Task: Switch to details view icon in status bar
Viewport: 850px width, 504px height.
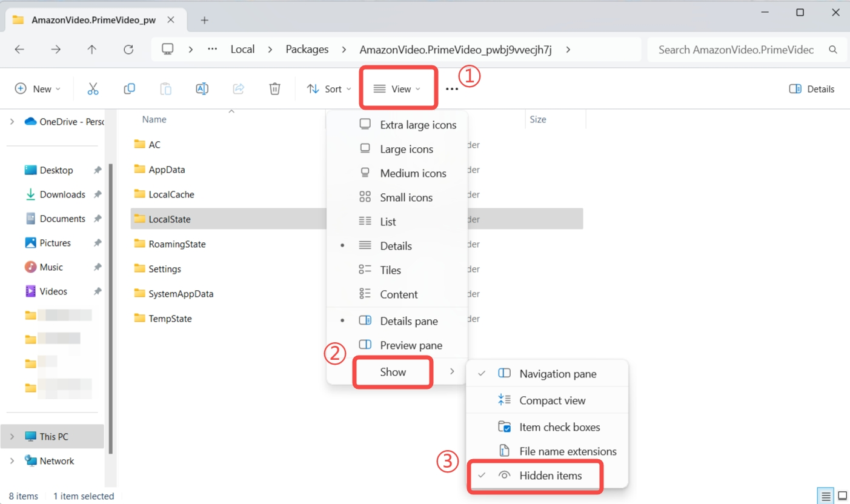Action: coord(825,496)
